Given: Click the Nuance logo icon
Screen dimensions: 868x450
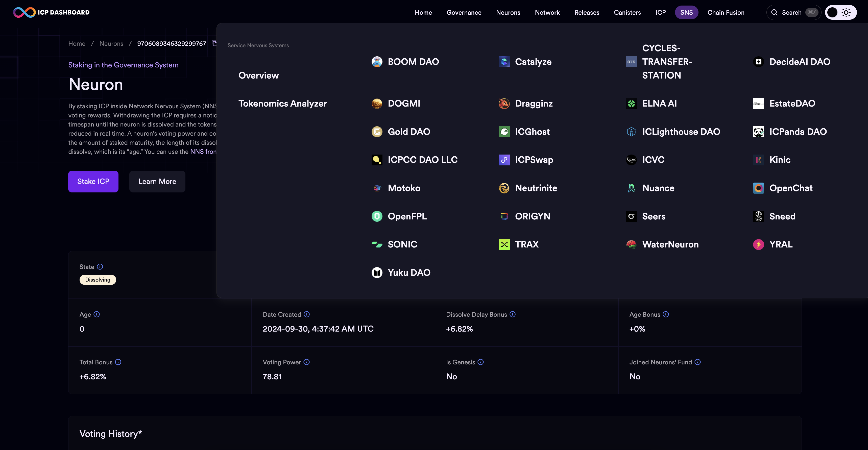Looking at the screenshot, I should (x=631, y=188).
